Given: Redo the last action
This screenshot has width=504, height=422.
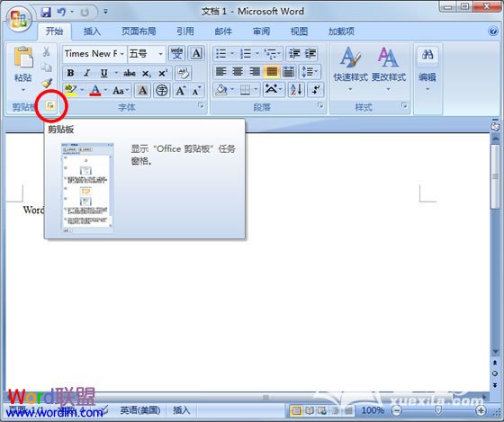Looking at the screenshot, I should (x=85, y=13).
